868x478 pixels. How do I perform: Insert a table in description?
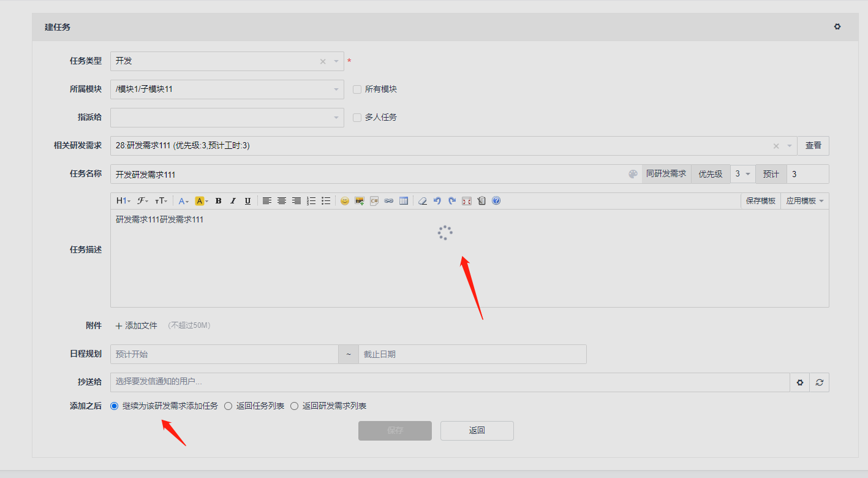tap(404, 201)
